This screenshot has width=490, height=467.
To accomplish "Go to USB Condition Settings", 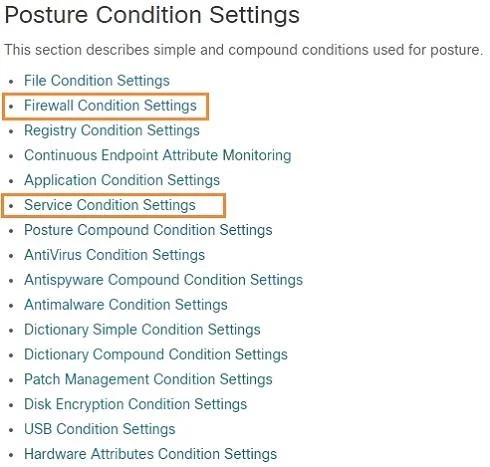I will click(x=99, y=429).
